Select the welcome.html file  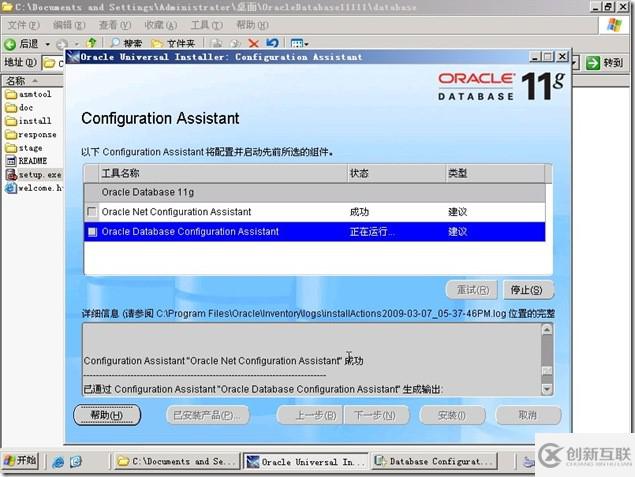34,188
